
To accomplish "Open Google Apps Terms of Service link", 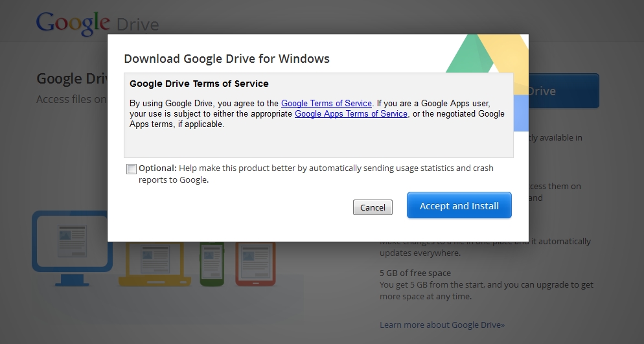I will point(351,114).
